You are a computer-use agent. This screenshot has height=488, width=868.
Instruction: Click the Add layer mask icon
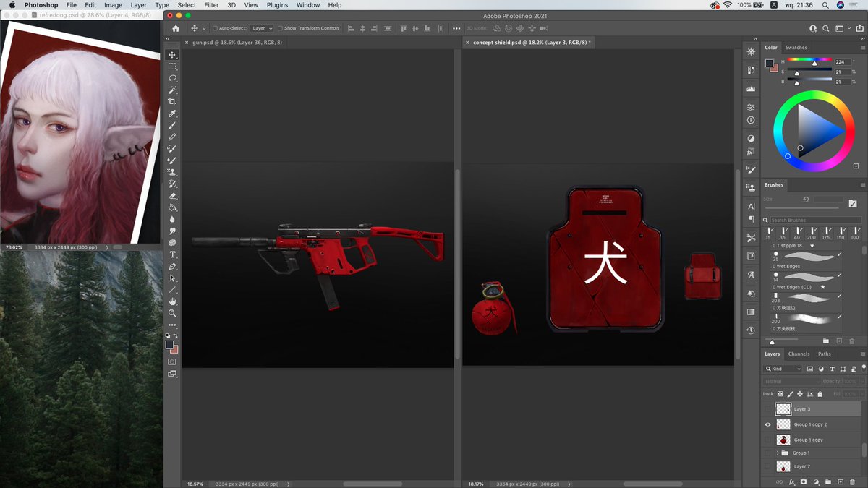804,481
